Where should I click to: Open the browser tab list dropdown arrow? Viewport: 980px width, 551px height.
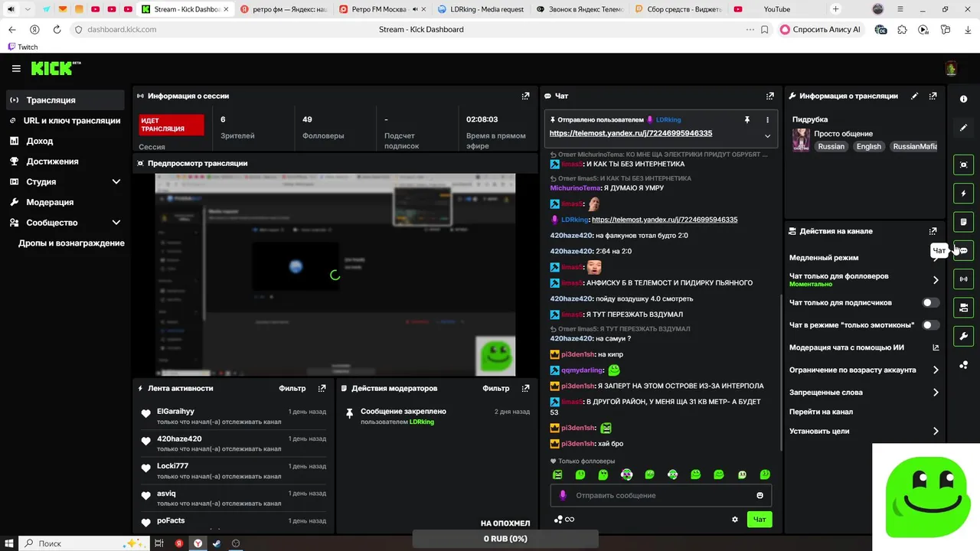[28, 9]
